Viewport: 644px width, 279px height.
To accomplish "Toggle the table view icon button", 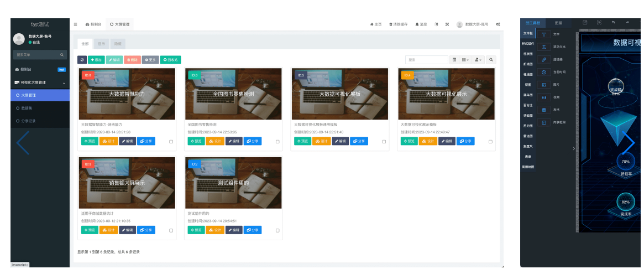I will 454,60.
